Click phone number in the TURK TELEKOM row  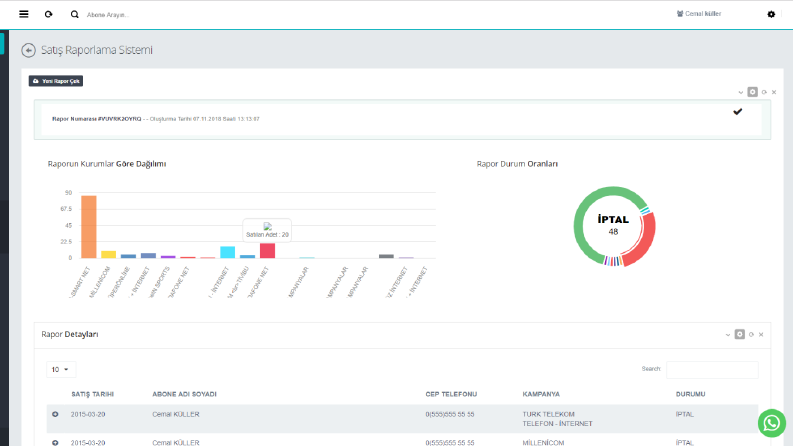click(450, 414)
